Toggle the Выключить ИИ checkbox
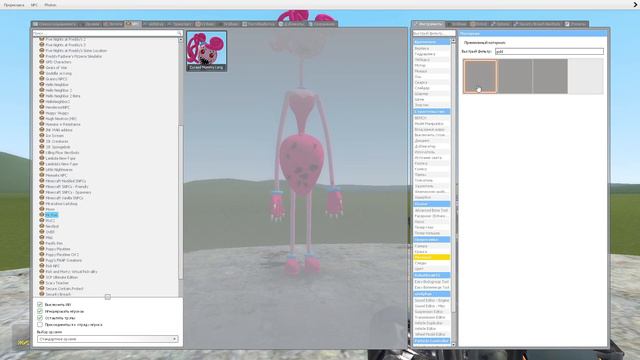The image size is (640, 360). [x=40, y=304]
